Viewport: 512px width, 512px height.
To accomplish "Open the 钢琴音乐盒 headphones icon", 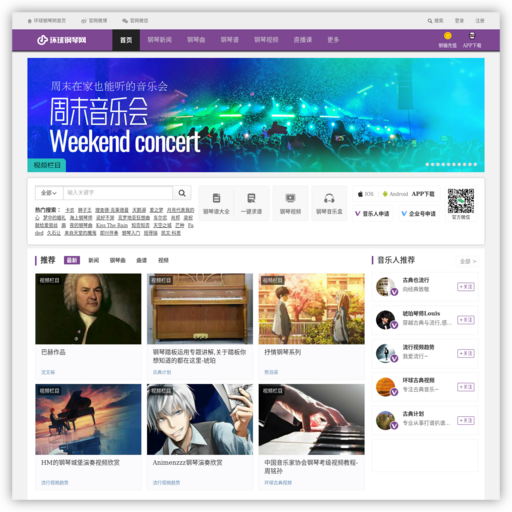I will tap(329, 198).
